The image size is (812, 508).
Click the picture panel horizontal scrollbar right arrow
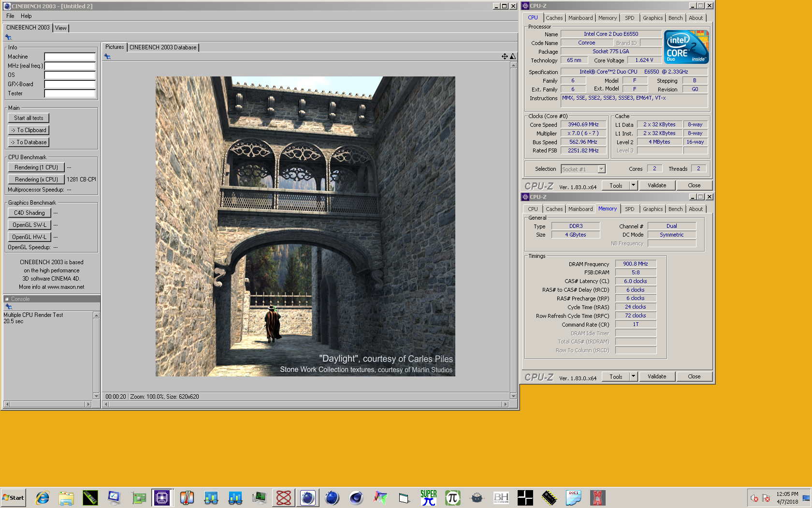[x=506, y=404]
